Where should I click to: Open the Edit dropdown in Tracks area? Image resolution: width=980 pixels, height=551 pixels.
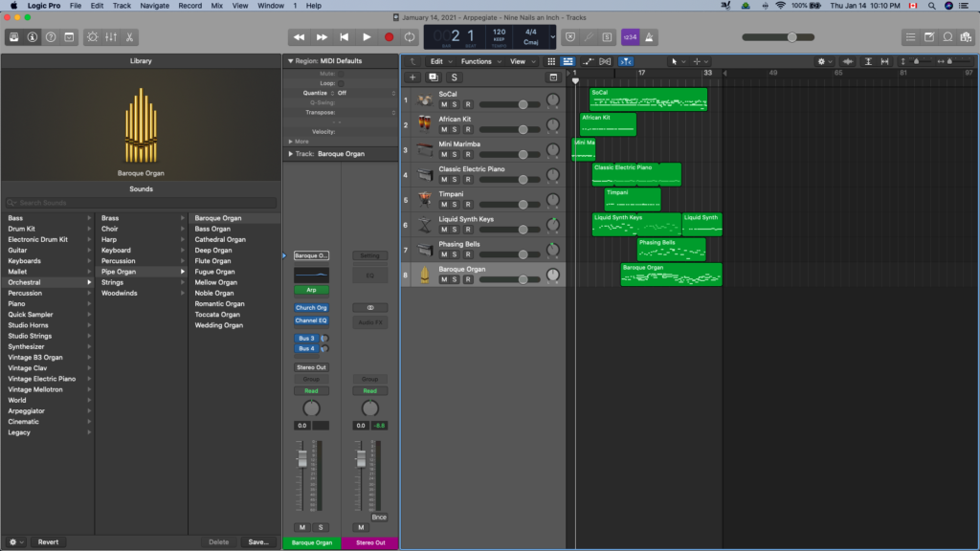(x=440, y=61)
